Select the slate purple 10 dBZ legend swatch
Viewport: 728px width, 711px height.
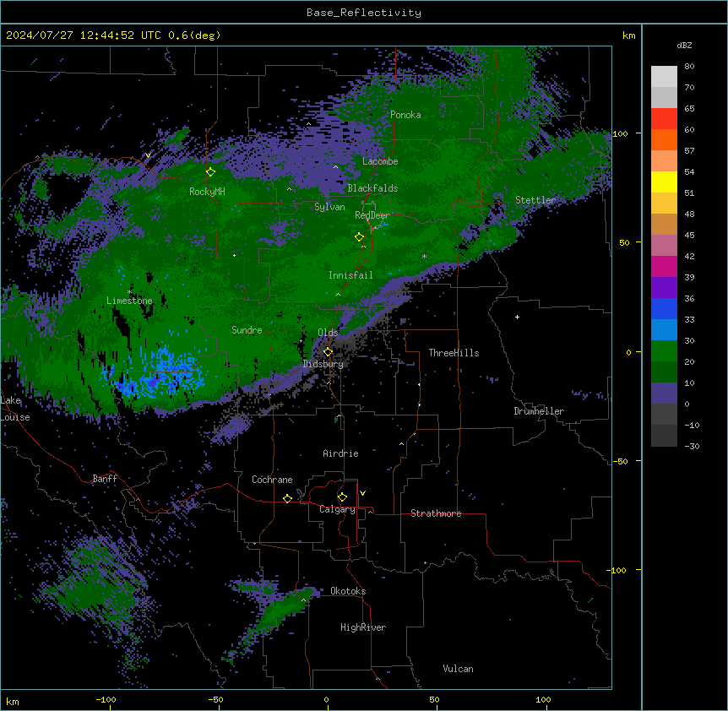click(x=664, y=393)
